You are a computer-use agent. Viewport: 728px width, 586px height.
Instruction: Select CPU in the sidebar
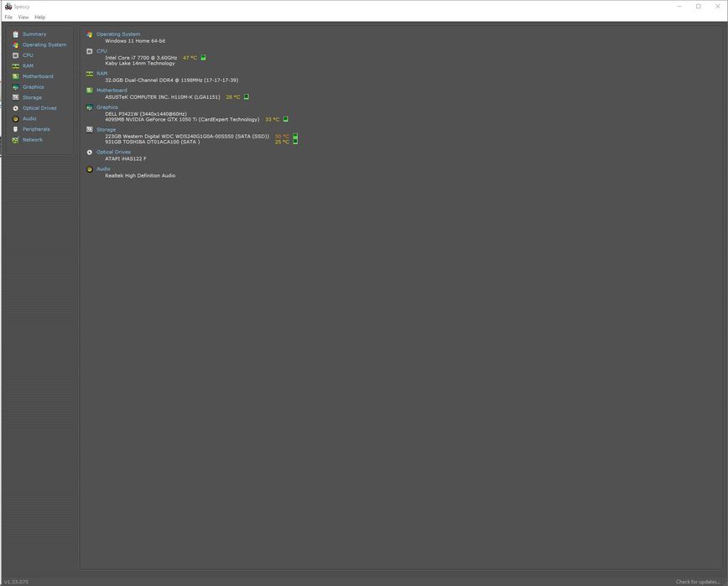28,55
